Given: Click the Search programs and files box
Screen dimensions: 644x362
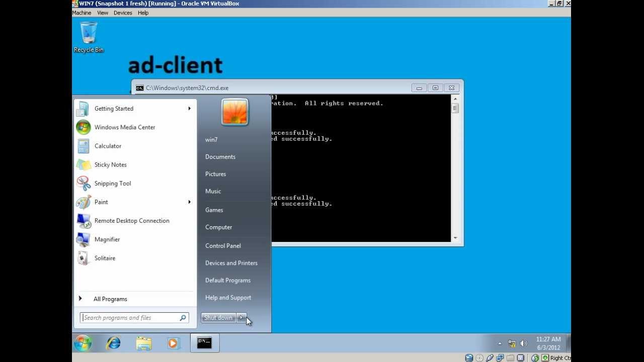Looking at the screenshot, I should point(134,318).
